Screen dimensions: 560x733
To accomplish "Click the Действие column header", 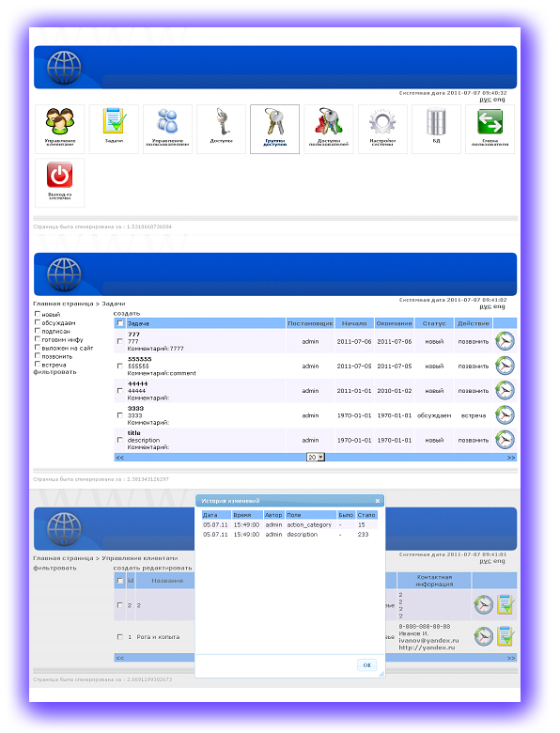I will [473, 323].
